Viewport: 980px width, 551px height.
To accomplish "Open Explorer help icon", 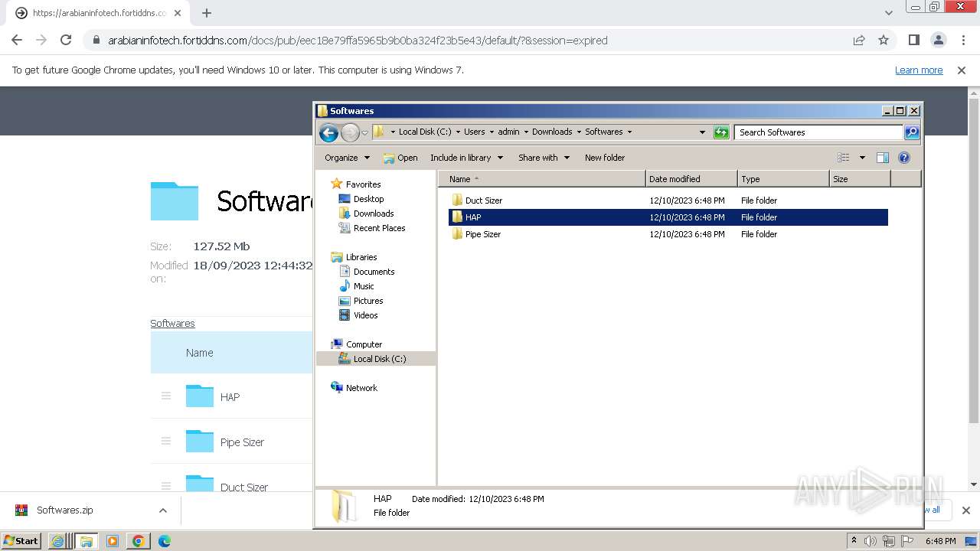I will [x=904, y=158].
